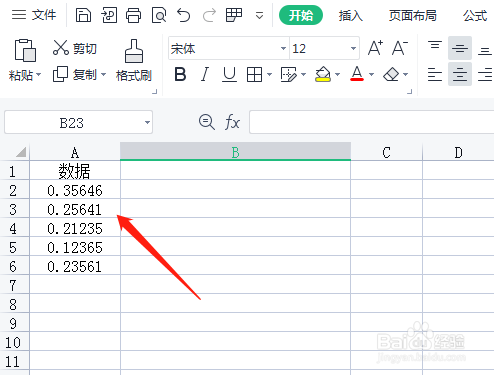Click the Name Box showing B23
This screenshot has width=494, height=375.
click(71, 123)
